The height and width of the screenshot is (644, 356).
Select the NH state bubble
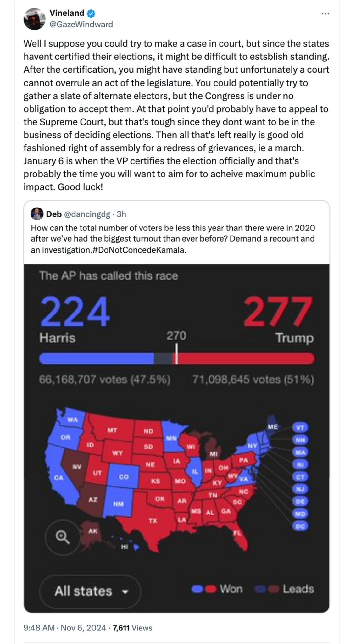(300, 440)
